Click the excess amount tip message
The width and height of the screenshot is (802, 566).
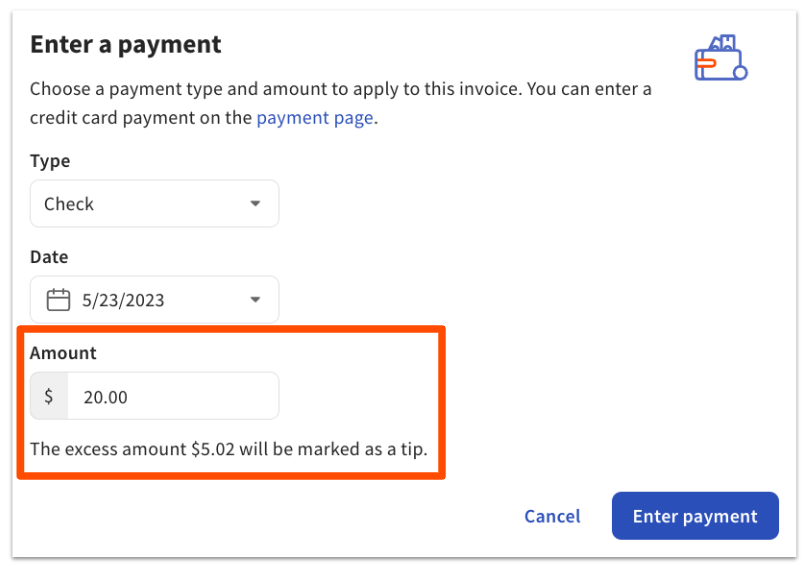coord(229,449)
